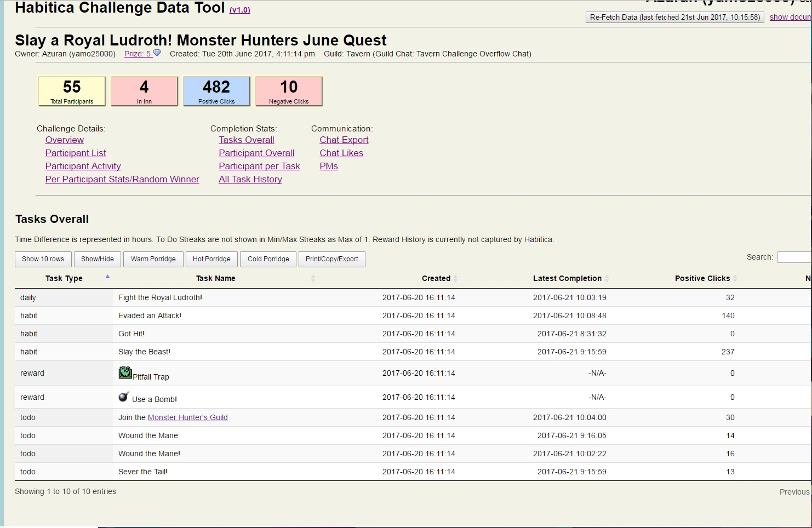Open the Participant Activity section

click(x=83, y=166)
